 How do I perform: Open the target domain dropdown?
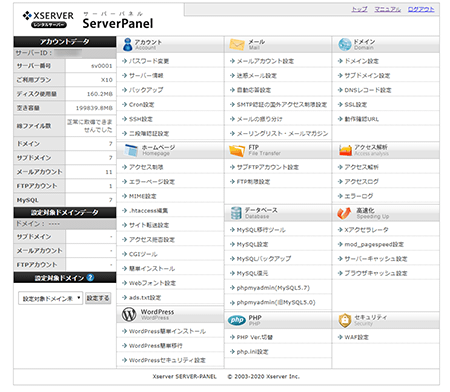coord(50,298)
